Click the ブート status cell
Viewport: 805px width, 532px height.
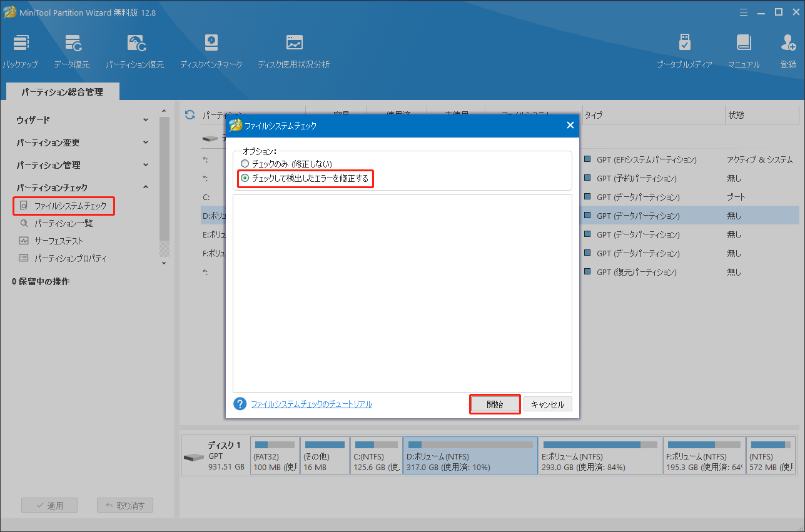[736, 198]
